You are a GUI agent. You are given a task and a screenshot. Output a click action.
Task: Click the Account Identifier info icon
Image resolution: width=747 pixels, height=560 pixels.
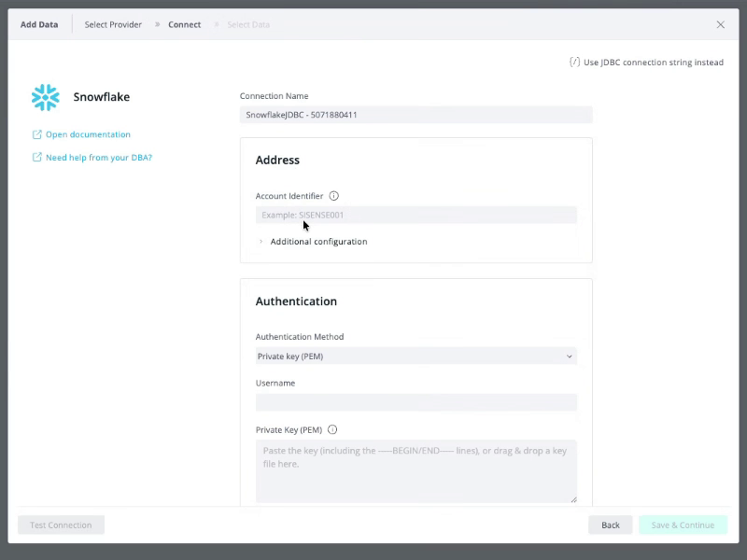pos(334,196)
